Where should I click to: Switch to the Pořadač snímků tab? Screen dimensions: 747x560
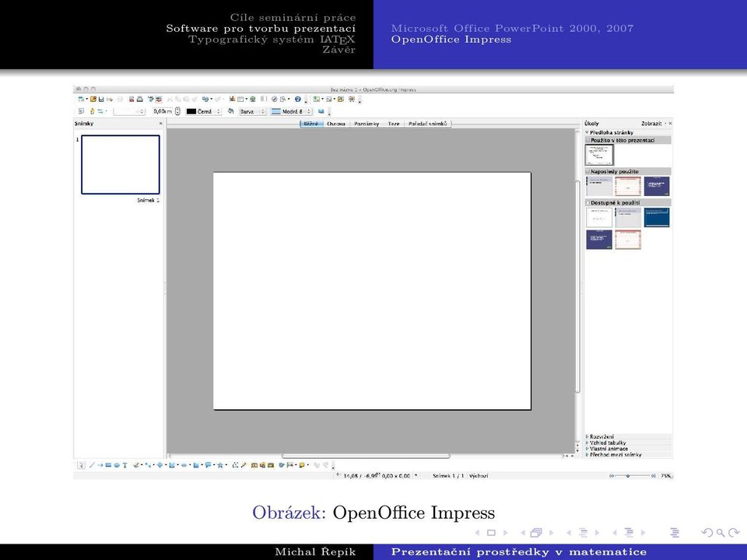tap(427, 124)
